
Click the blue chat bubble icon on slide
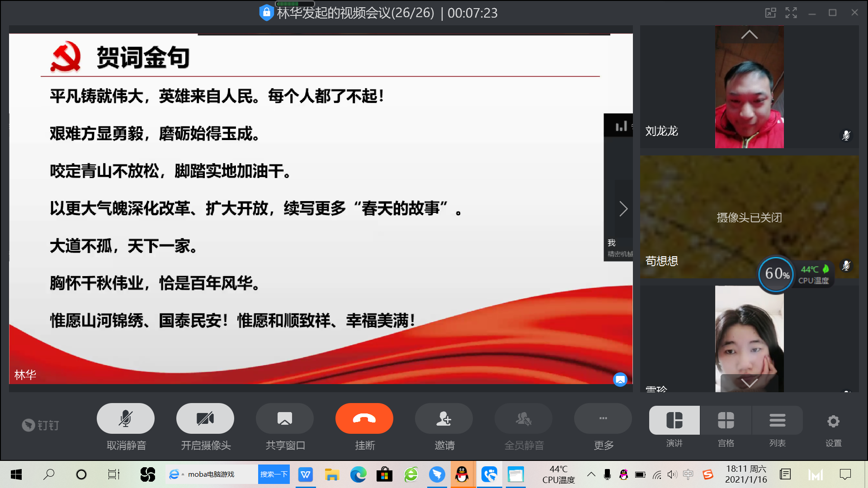pyautogui.click(x=620, y=380)
